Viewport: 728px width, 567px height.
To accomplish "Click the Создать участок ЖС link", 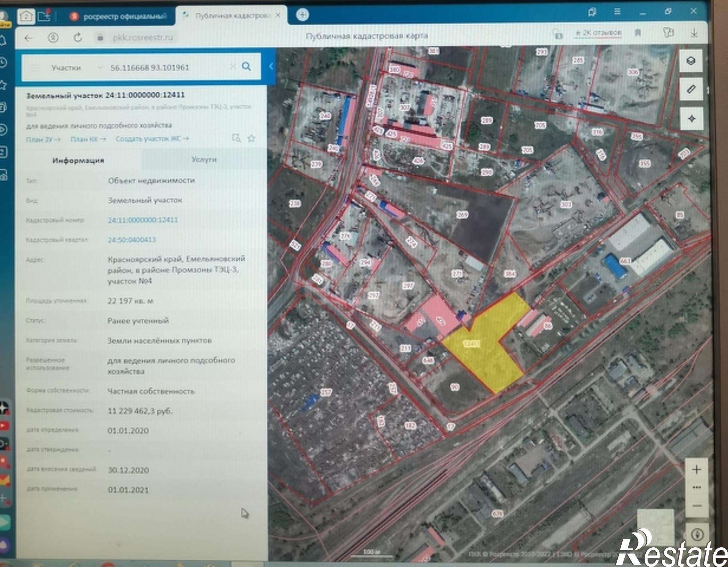I will click(x=152, y=139).
